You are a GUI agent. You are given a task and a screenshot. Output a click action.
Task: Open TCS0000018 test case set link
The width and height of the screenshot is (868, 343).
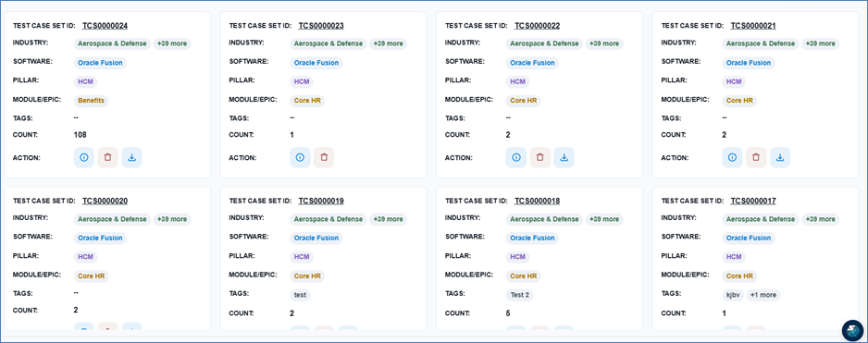click(x=538, y=201)
